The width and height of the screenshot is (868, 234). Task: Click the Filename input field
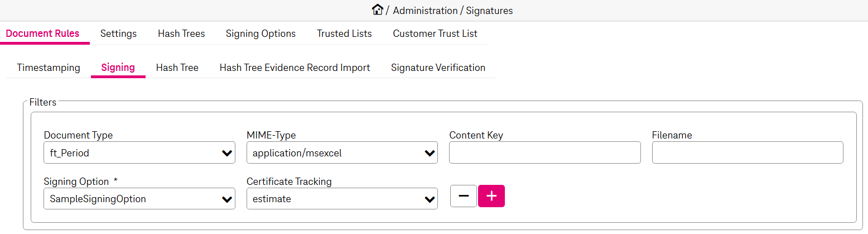[748, 152]
